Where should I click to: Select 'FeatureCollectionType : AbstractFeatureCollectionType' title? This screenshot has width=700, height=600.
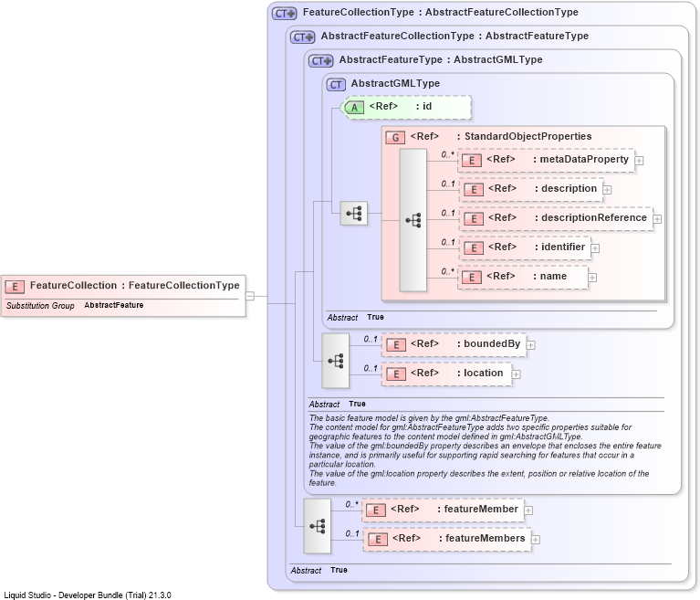point(441,13)
